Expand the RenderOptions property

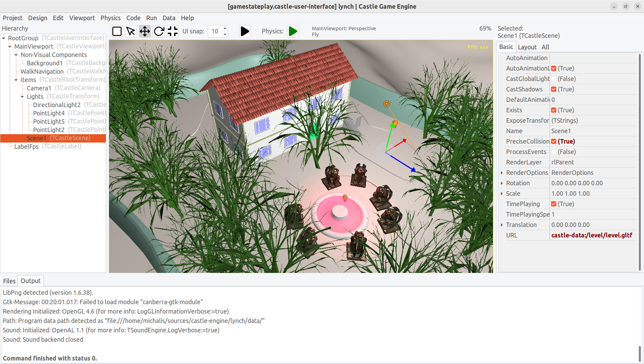pyautogui.click(x=502, y=173)
